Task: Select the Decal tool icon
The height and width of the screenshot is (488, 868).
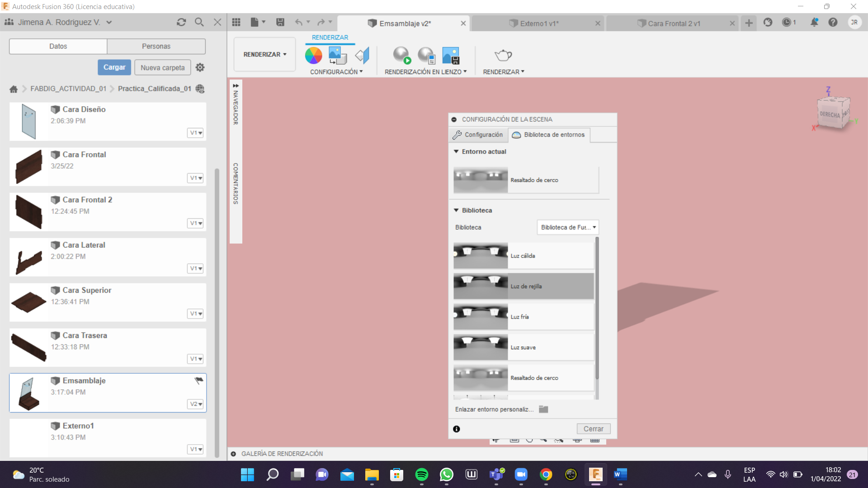Action: coord(363,55)
